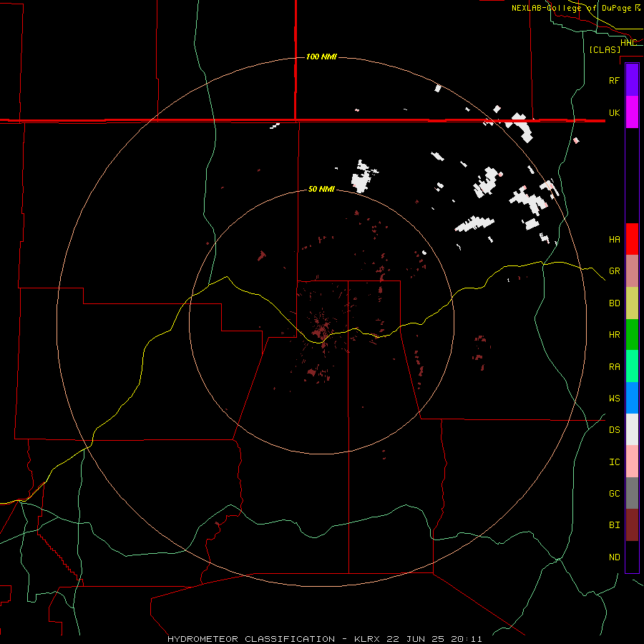The height and width of the screenshot is (644, 644).
Task: Click the WS legend label
Action: tap(614, 399)
